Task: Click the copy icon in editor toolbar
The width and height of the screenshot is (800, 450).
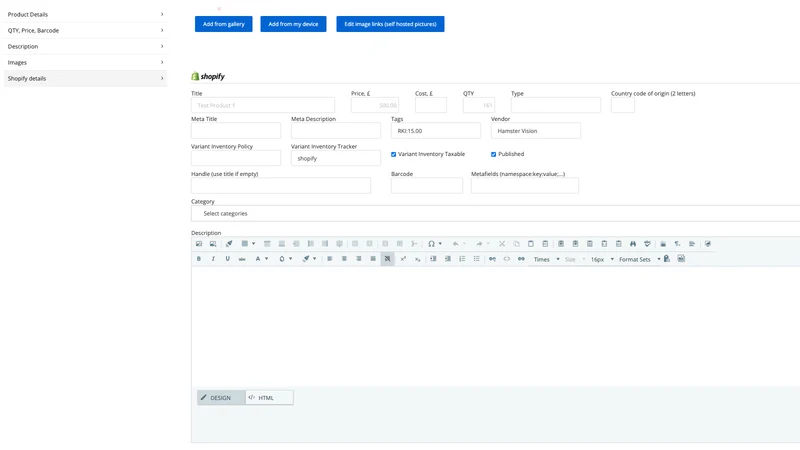Action: [516, 244]
